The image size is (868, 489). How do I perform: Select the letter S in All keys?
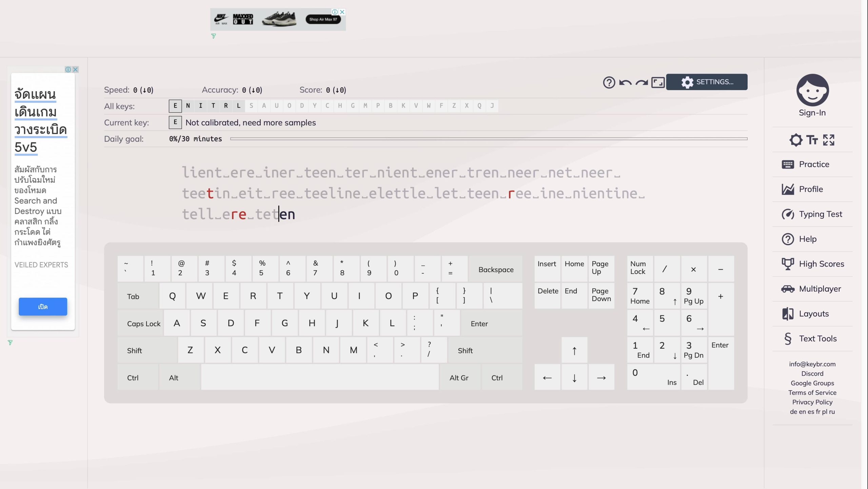[251, 106]
